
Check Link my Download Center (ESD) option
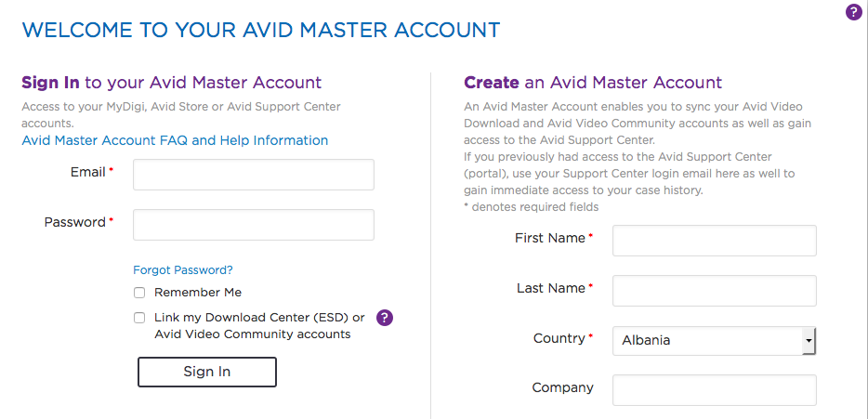[x=139, y=318]
